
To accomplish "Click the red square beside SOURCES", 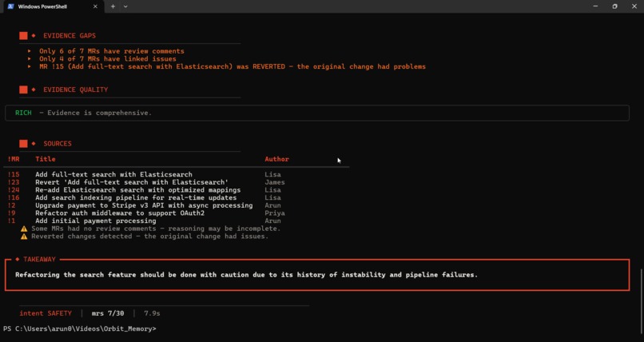I will pyautogui.click(x=23, y=144).
